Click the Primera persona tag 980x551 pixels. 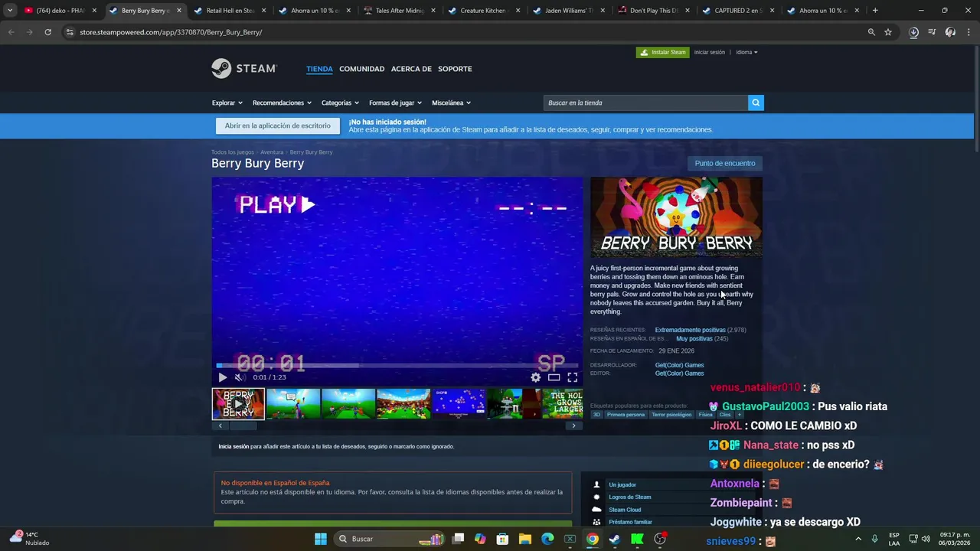(x=626, y=415)
